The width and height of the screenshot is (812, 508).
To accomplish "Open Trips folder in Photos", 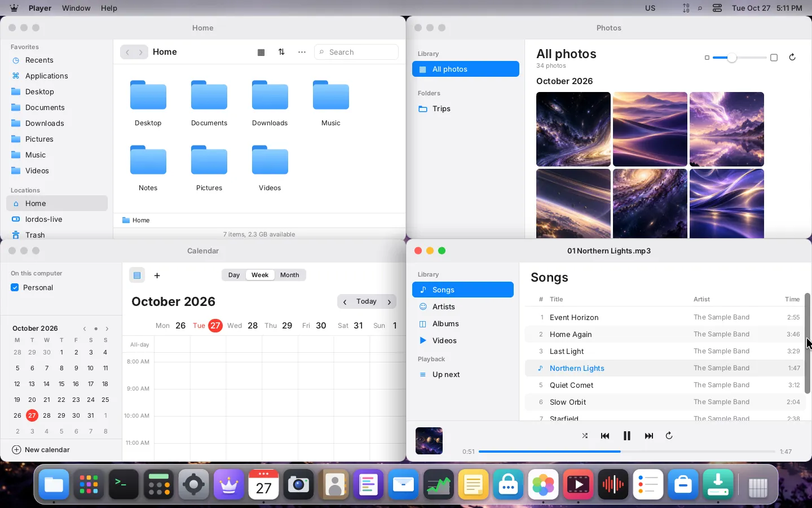I will [466, 109].
